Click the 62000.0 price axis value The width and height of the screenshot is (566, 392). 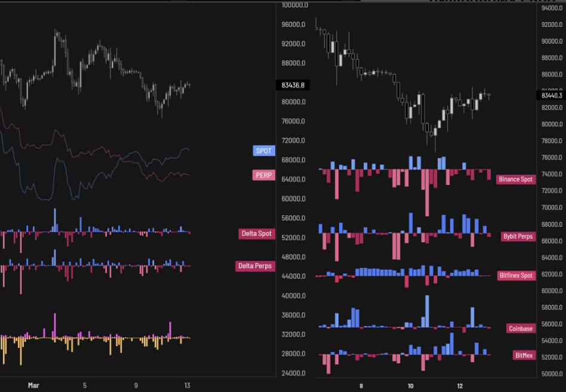(x=552, y=274)
